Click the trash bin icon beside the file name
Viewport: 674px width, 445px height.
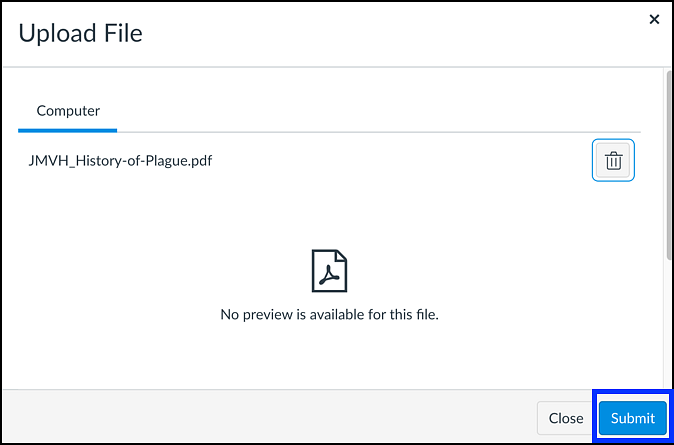point(613,160)
